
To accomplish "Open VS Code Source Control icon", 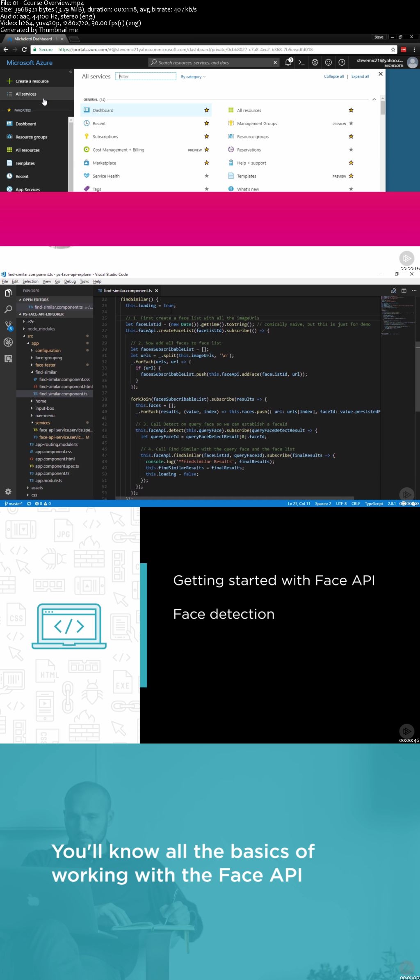I will coord(8,326).
